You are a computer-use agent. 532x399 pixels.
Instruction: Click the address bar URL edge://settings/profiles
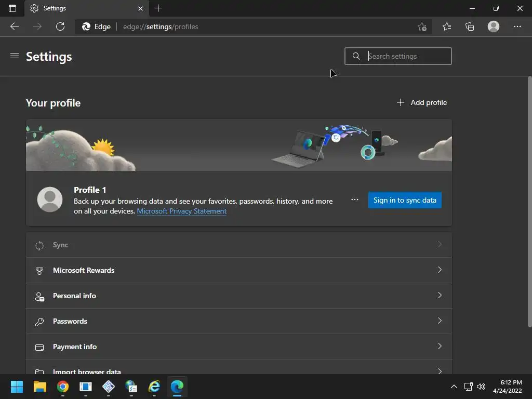pos(161,26)
